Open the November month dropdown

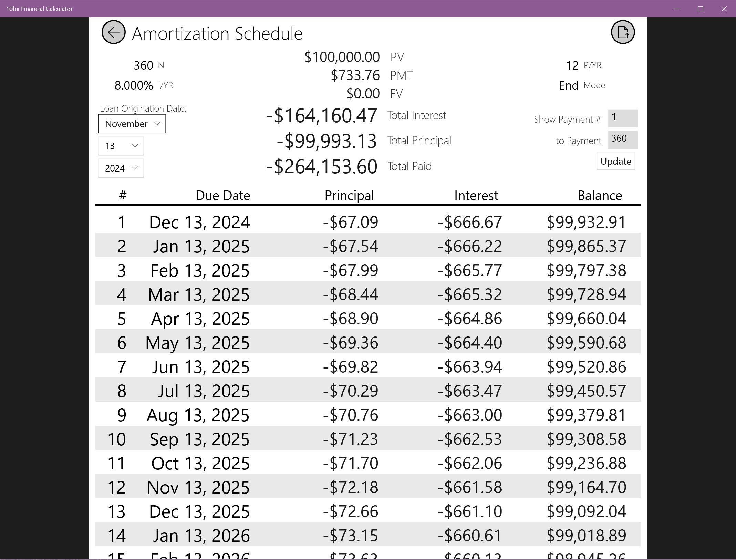132,124
